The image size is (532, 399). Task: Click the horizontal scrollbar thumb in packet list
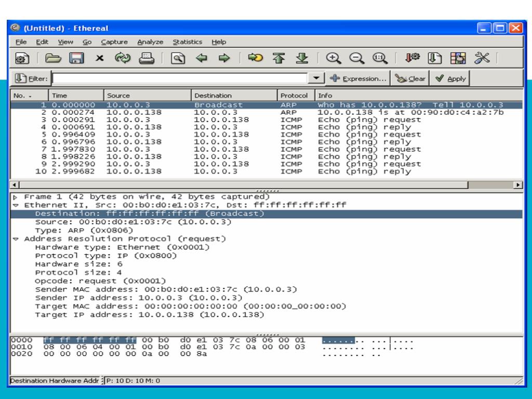pyautogui.click(x=243, y=185)
